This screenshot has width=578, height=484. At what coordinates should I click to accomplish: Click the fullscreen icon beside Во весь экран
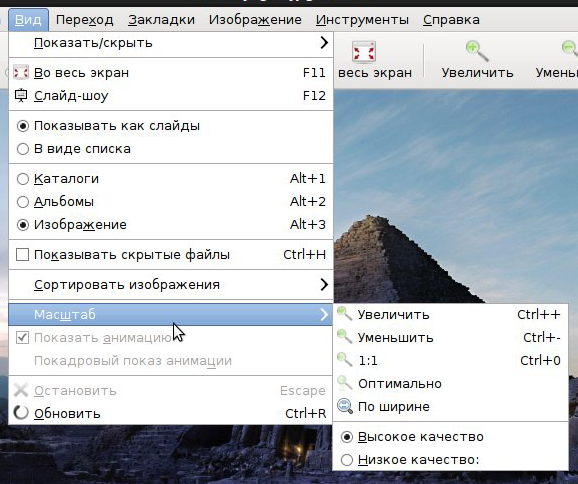(x=21, y=72)
